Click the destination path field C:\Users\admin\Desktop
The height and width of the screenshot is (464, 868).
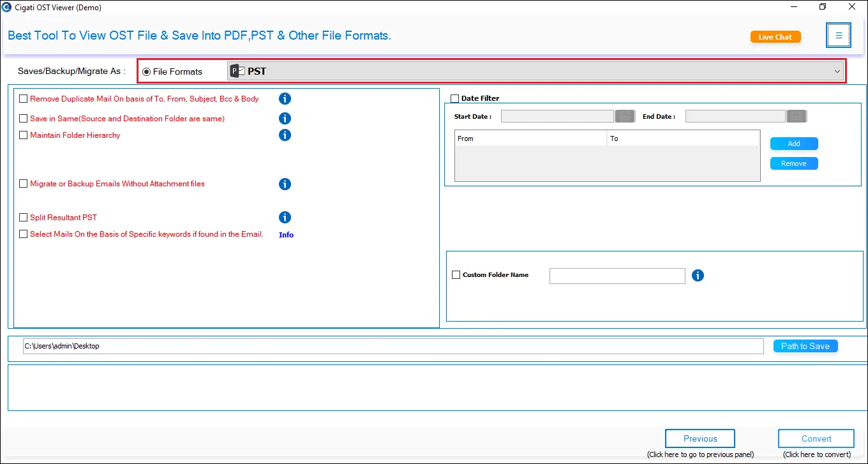[393, 346]
